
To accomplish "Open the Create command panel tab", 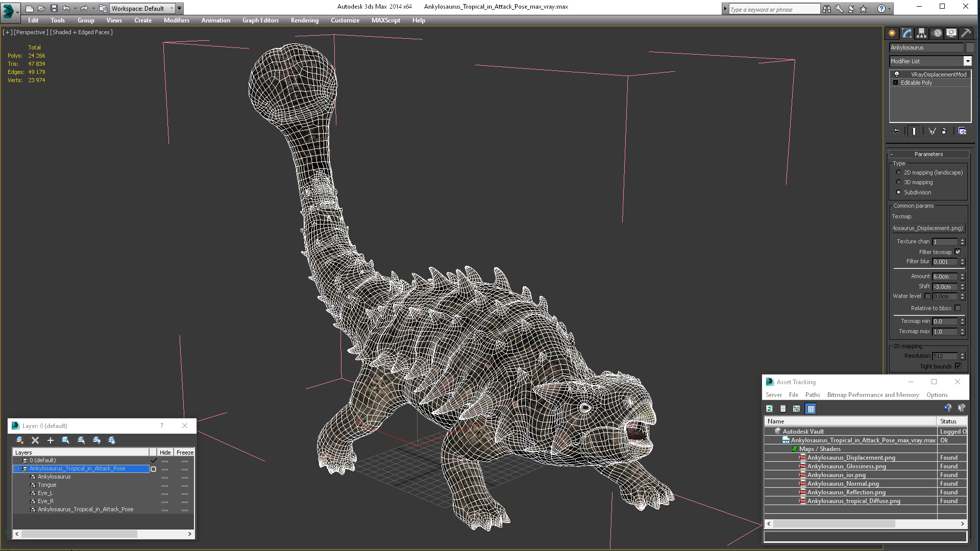I will point(892,33).
